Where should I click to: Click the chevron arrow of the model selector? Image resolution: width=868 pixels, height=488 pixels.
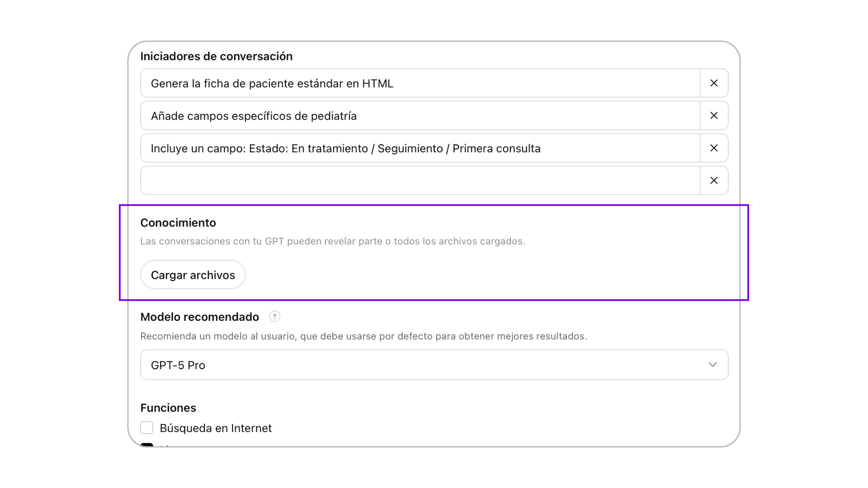[712, 365]
